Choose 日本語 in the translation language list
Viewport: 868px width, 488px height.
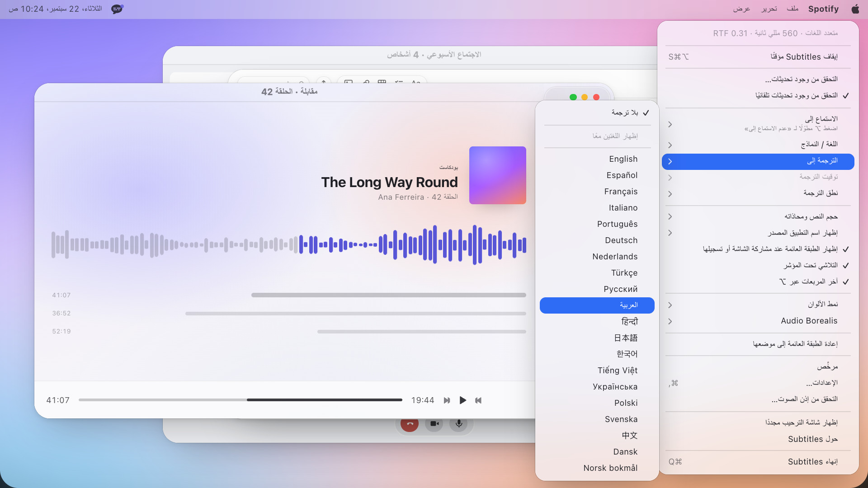pos(597,338)
